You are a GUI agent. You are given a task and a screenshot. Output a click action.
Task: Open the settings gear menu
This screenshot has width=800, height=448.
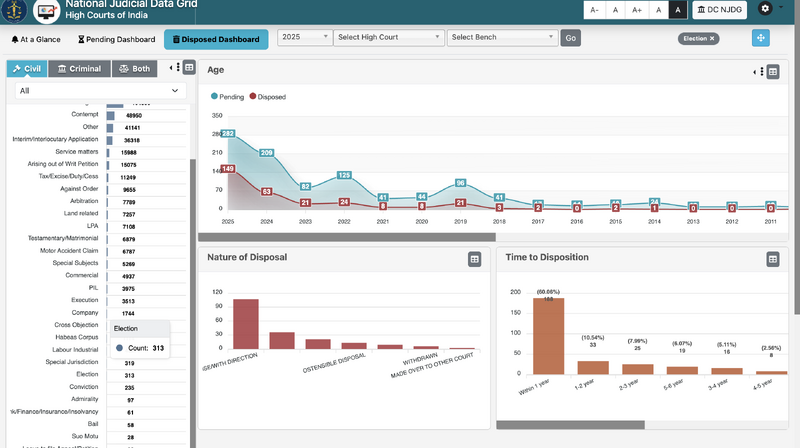(x=767, y=9)
